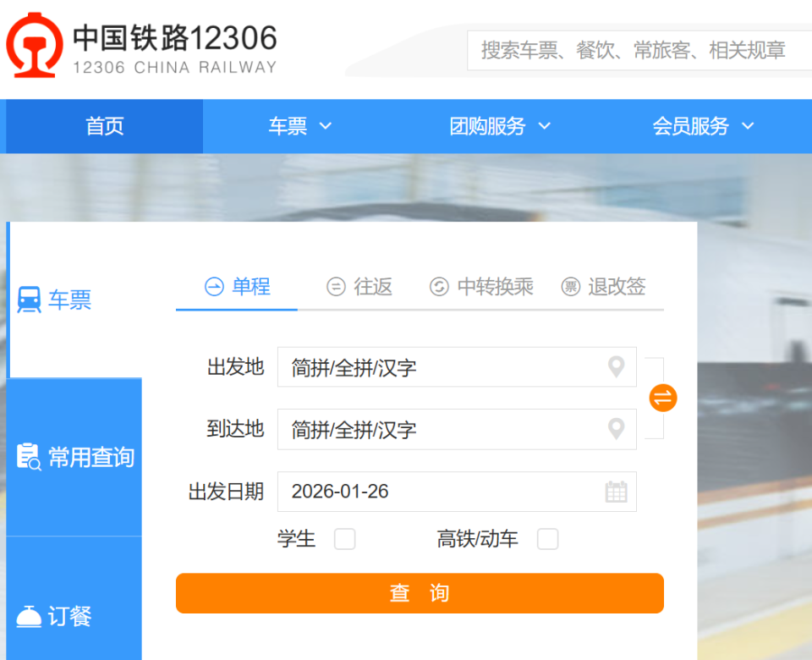Check the 高铁/动车 option
Image resolution: width=812 pixels, height=660 pixels.
547,539
